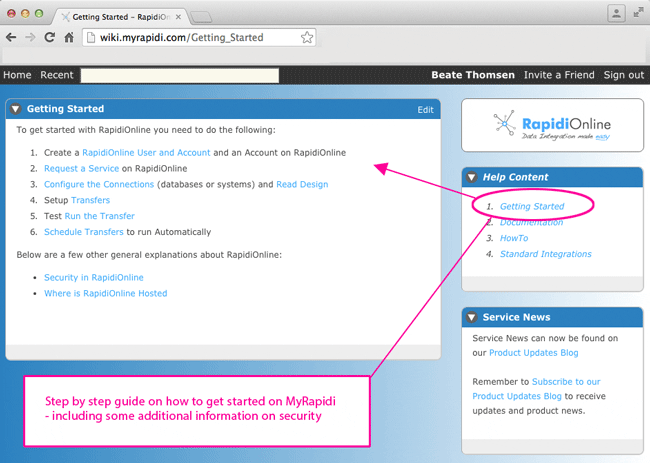Click the browser forward arrow
This screenshot has width=650, height=463.
[30, 37]
